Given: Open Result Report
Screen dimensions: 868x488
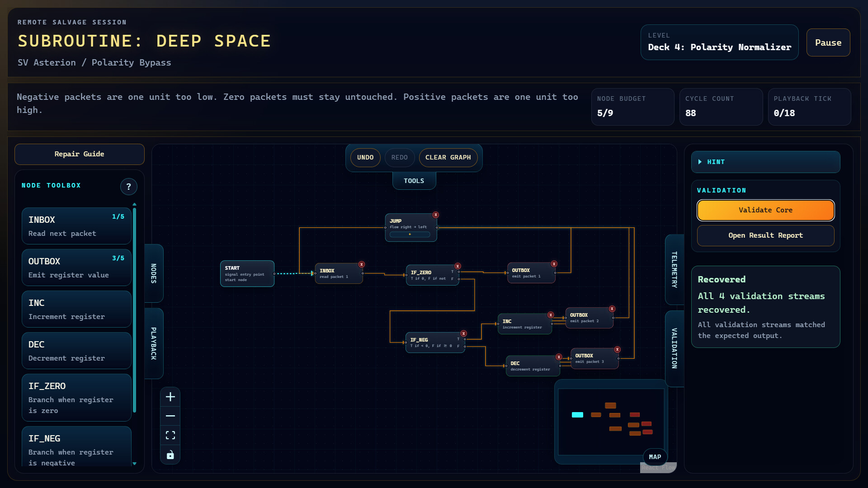Looking at the screenshot, I should click(x=766, y=235).
